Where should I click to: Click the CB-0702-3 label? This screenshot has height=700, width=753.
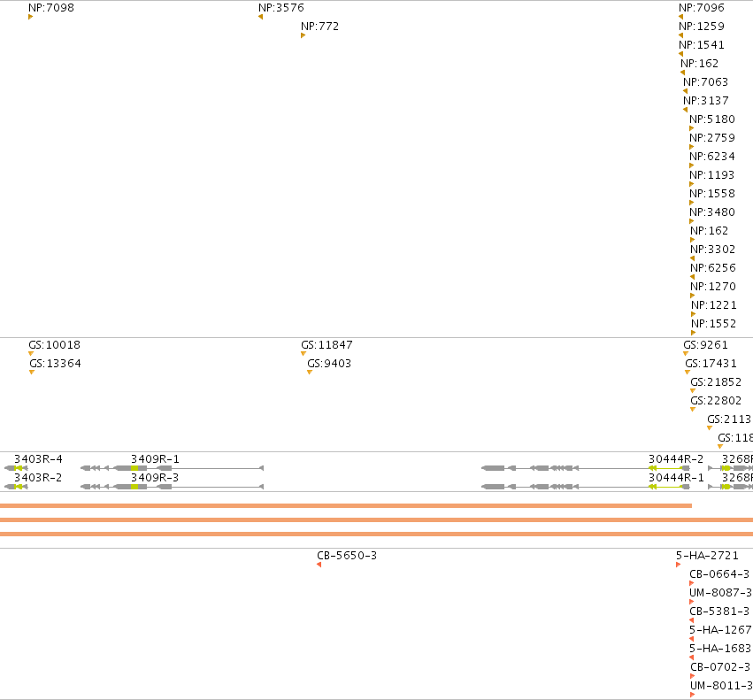coord(720,667)
